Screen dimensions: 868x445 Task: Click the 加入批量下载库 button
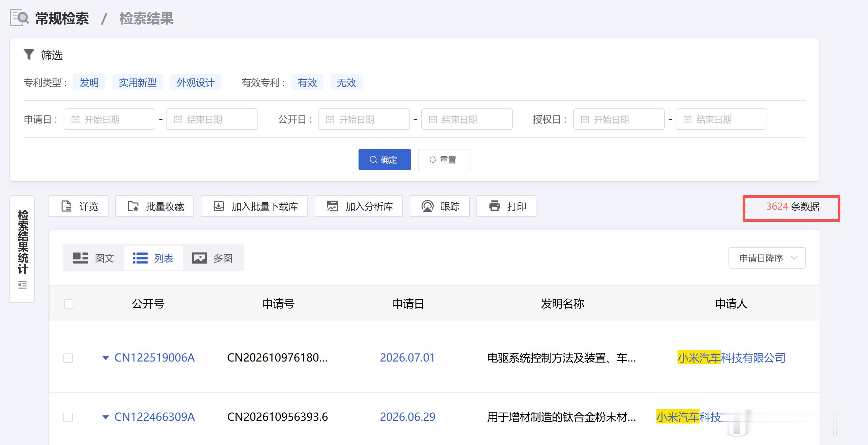[x=254, y=206]
